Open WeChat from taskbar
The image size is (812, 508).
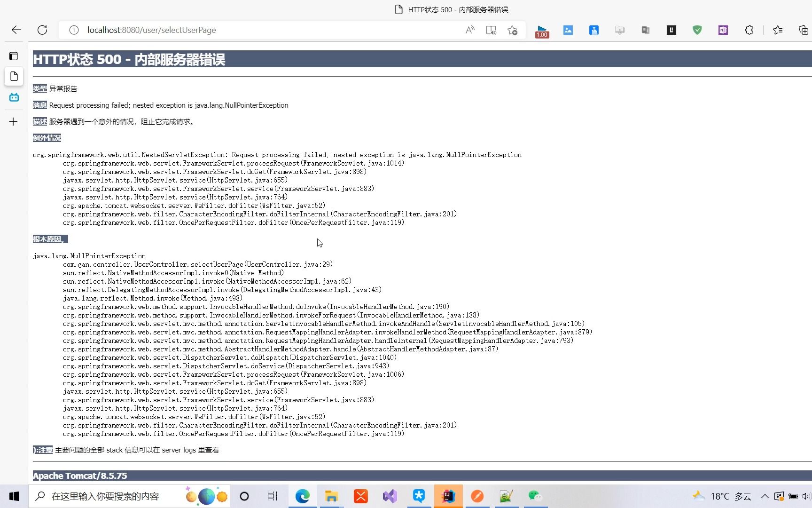pos(535,496)
